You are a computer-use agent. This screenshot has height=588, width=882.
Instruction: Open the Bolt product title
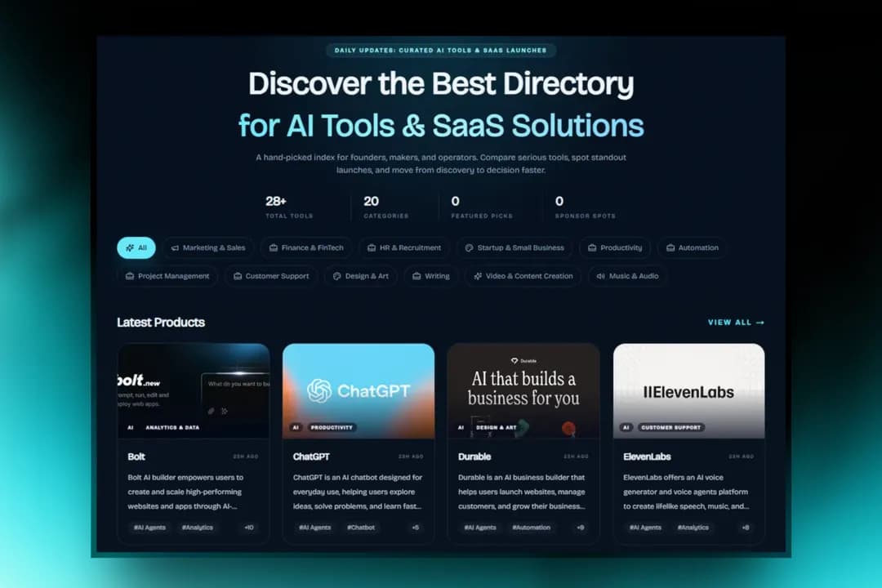tap(136, 457)
